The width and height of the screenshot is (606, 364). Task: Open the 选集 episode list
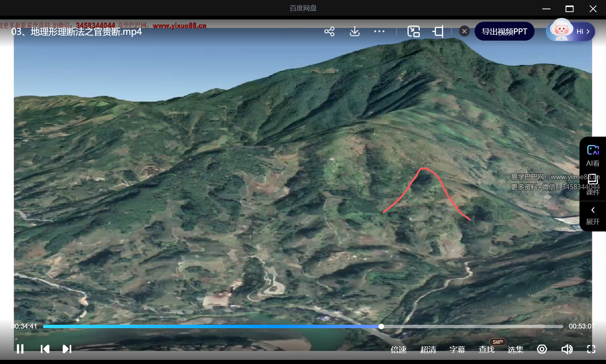tap(516, 349)
